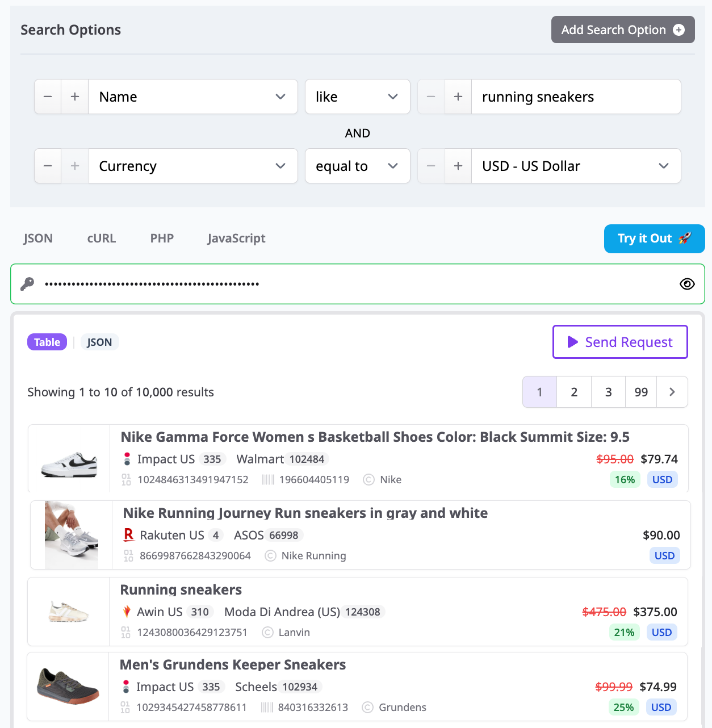Click the key icon in API field
The height and width of the screenshot is (728, 712).
(27, 284)
